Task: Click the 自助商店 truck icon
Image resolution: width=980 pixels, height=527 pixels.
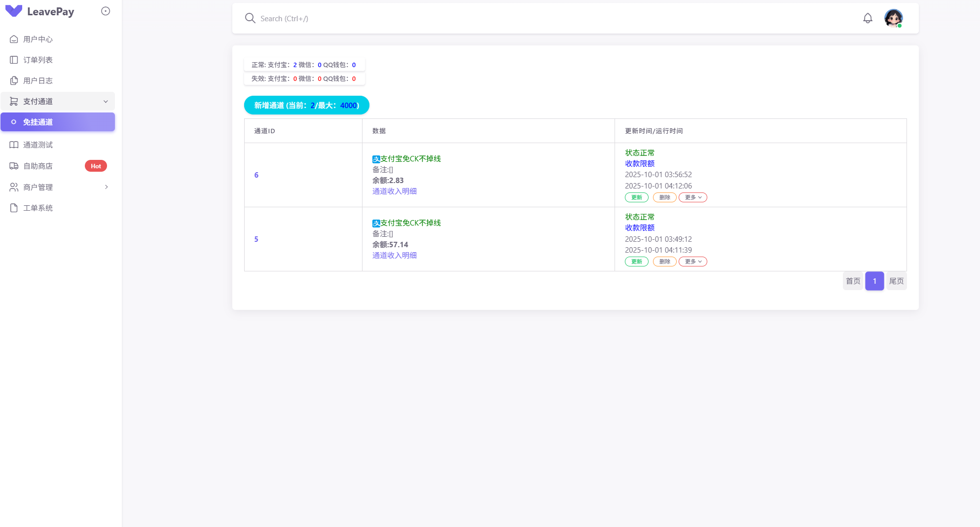Action: pyautogui.click(x=14, y=166)
